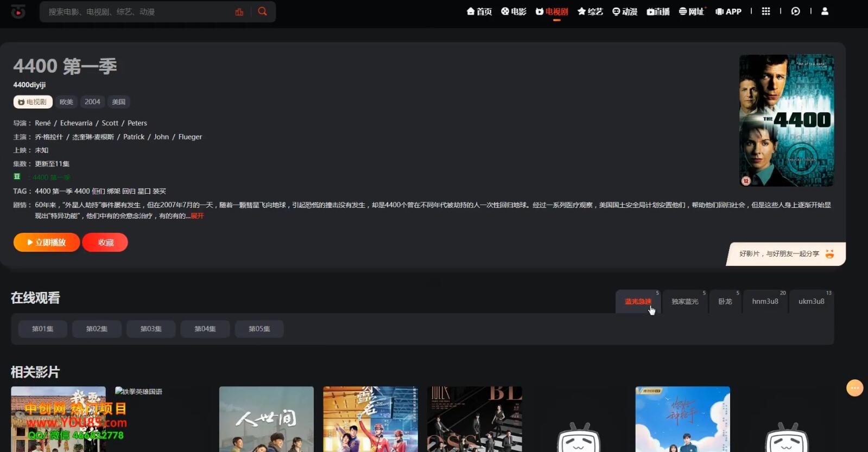
Task: Click the green Douban icon
Action: pyautogui.click(x=17, y=177)
